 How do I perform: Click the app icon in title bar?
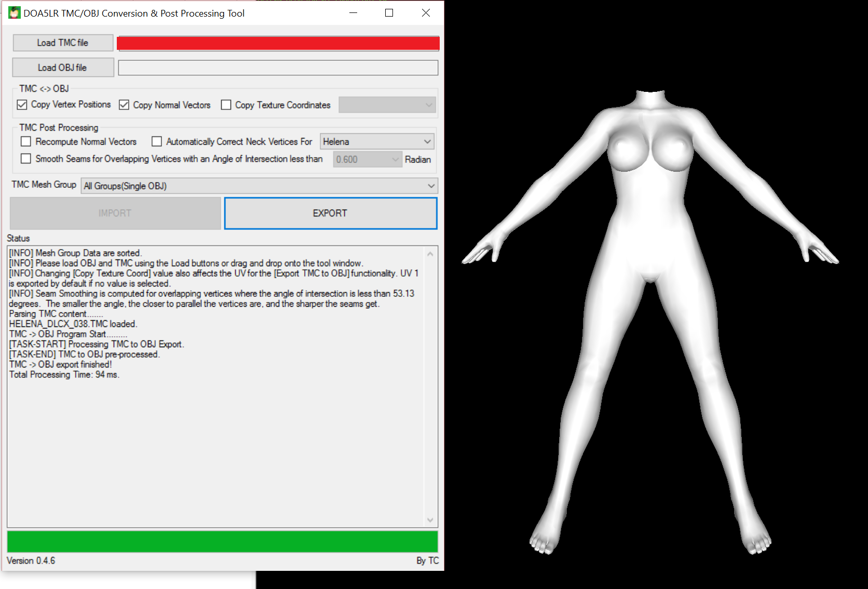(14, 13)
